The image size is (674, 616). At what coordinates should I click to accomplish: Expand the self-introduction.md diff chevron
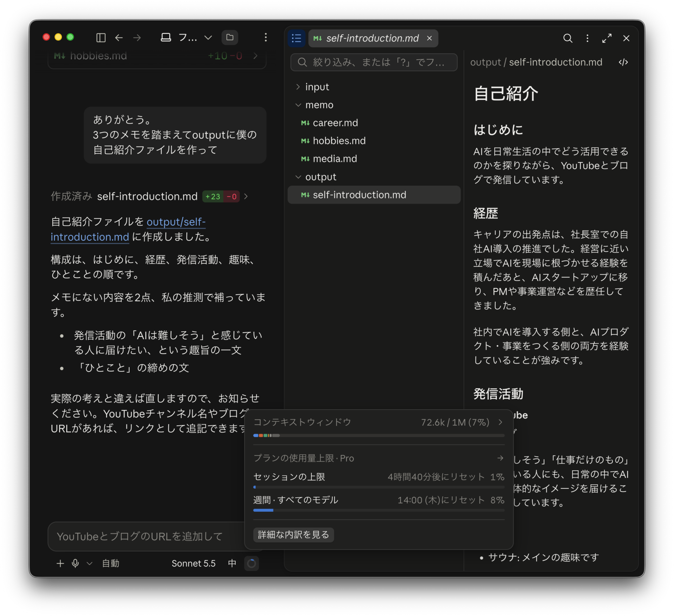246,196
